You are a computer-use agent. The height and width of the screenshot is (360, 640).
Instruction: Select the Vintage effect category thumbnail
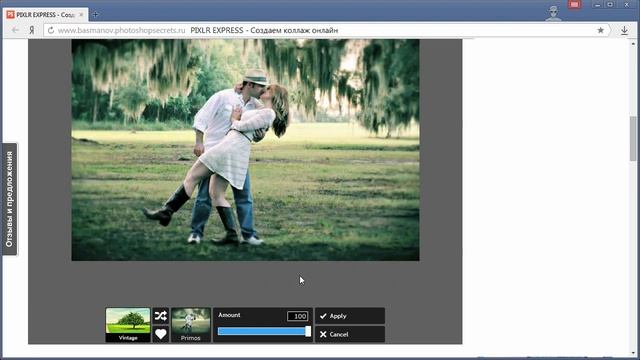click(128, 325)
